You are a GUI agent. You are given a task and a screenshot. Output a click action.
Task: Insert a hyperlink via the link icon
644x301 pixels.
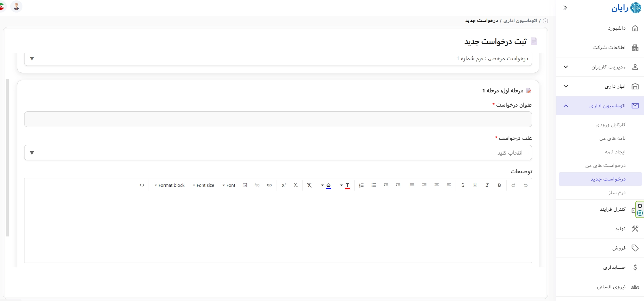pyautogui.click(x=269, y=185)
